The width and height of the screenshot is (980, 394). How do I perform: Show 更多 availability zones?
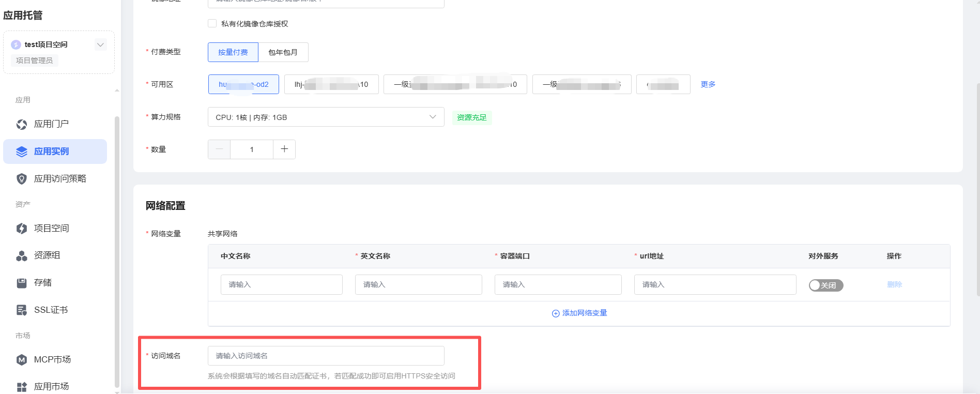coord(708,84)
